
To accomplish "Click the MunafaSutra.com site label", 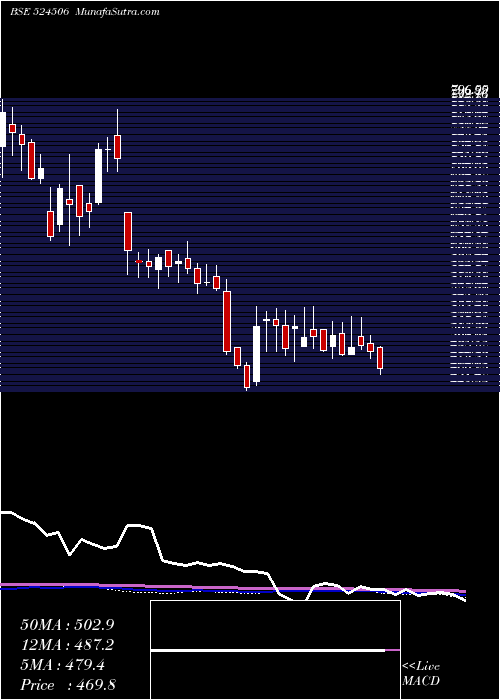I will coord(118,12).
